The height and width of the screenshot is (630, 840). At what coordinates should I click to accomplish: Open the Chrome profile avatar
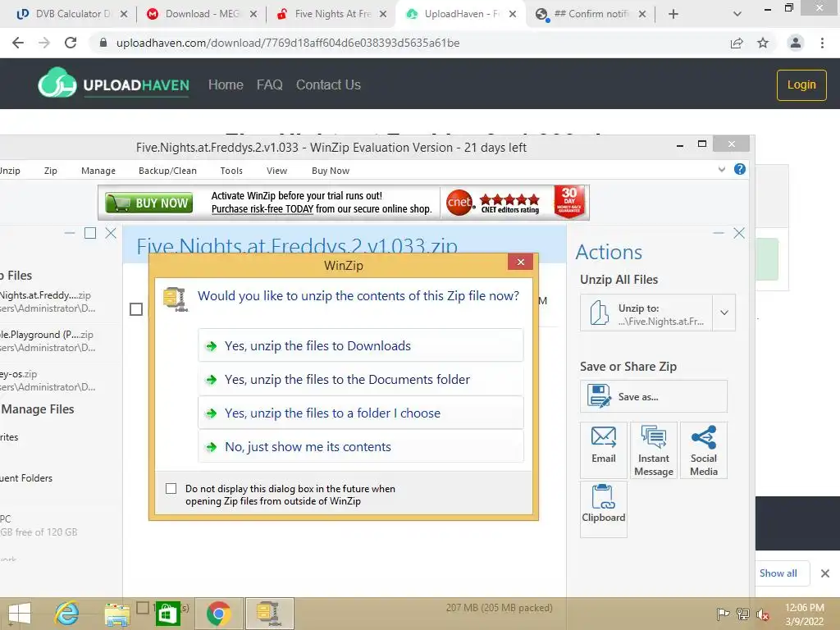pos(796,43)
